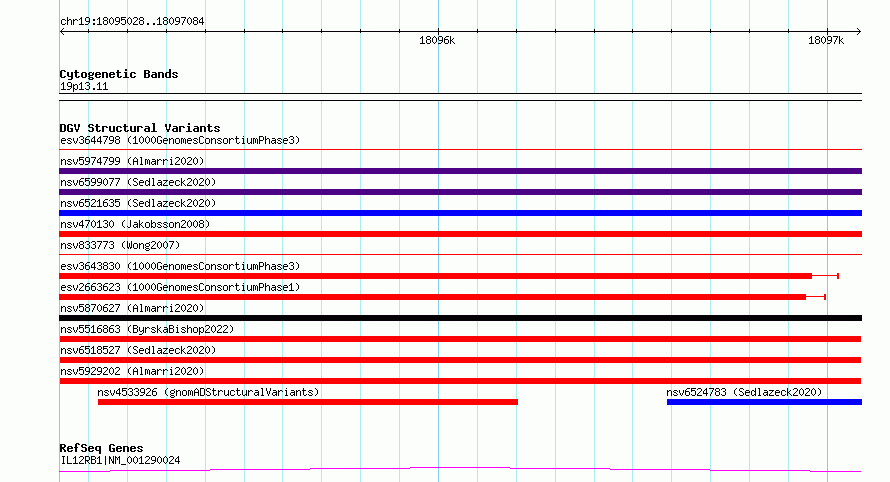The image size is (890, 482).
Task: Click the left arrow end of the ruler
Action: point(62,32)
